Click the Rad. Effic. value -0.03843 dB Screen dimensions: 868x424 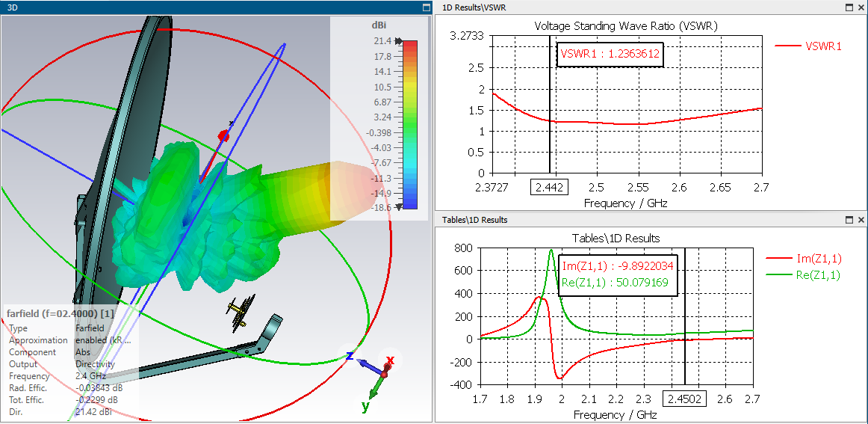pyautogui.click(x=99, y=388)
